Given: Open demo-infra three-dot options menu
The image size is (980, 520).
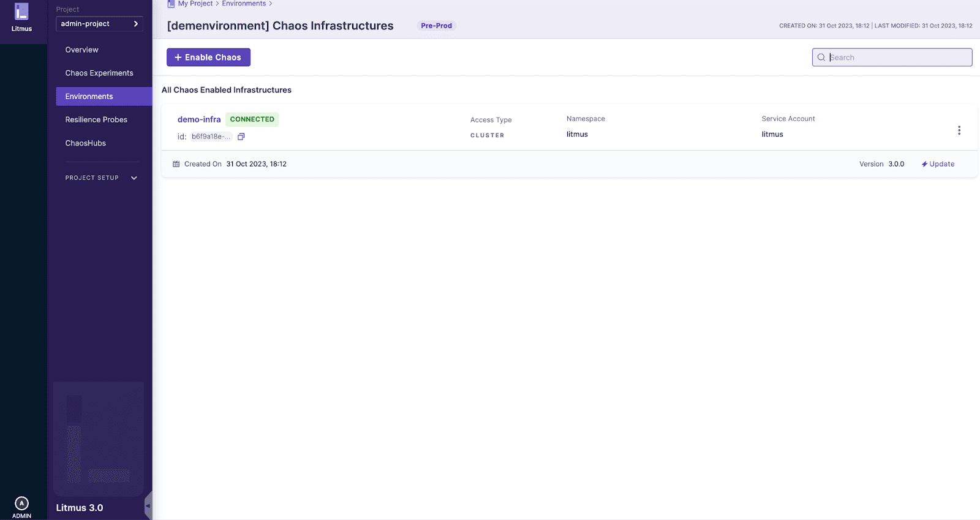Looking at the screenshot, I should (959, 130).
